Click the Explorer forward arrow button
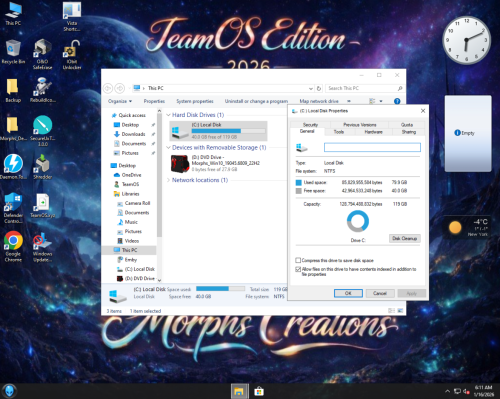Image resolution: width=500 pixels, height=399 pixels. (x=120, y=88)
